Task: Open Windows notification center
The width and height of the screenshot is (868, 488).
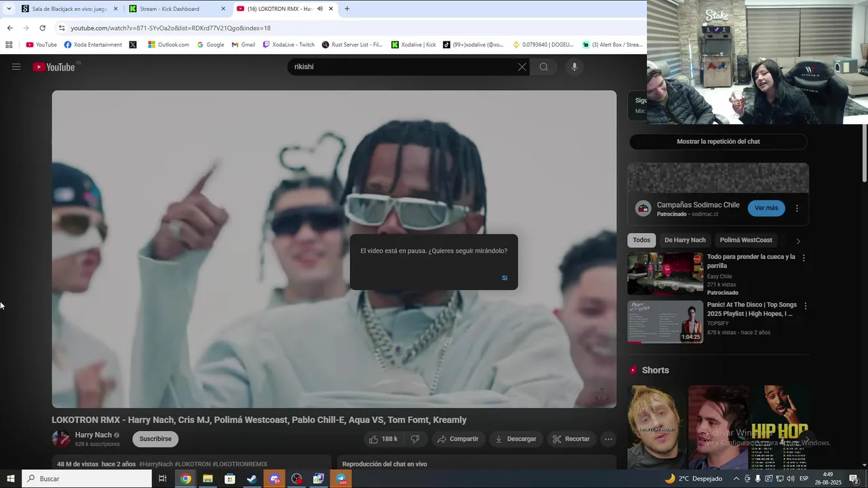Action: [x=854, y=479]
